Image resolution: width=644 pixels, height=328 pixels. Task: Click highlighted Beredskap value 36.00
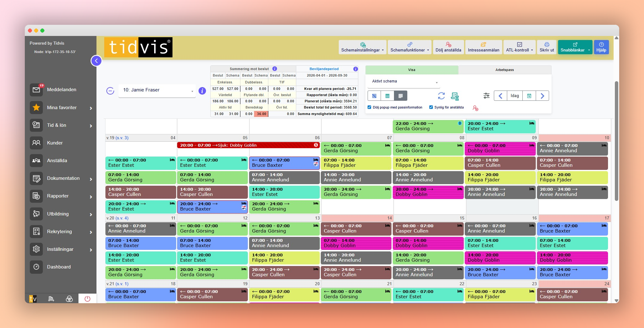262,114
